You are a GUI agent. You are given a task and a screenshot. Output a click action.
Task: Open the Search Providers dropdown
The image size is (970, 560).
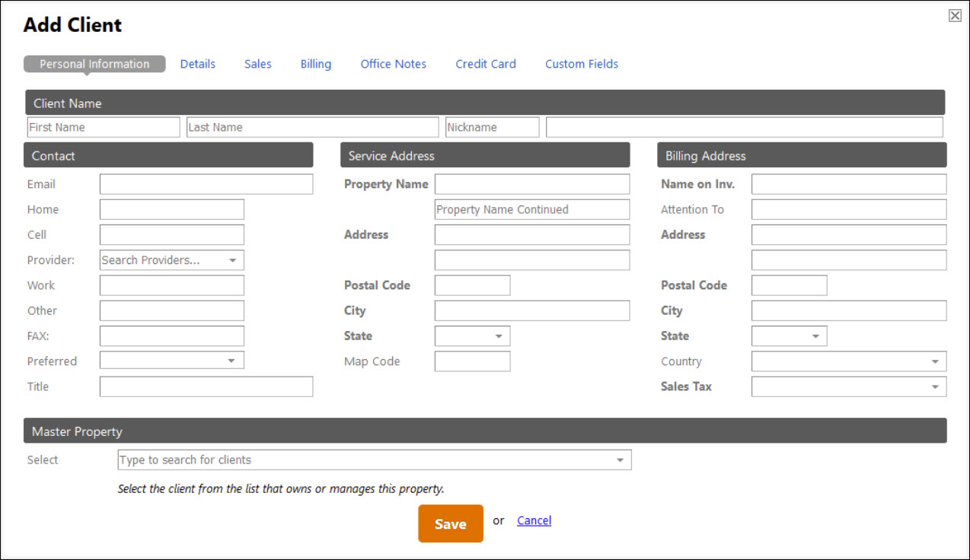tap(172, 260)
